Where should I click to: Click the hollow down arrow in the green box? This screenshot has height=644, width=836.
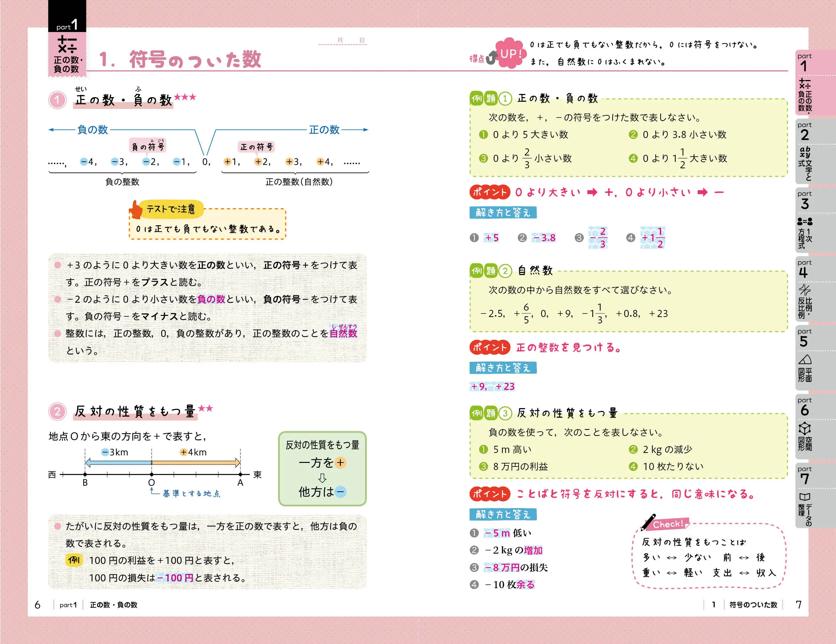click(322, 478)
